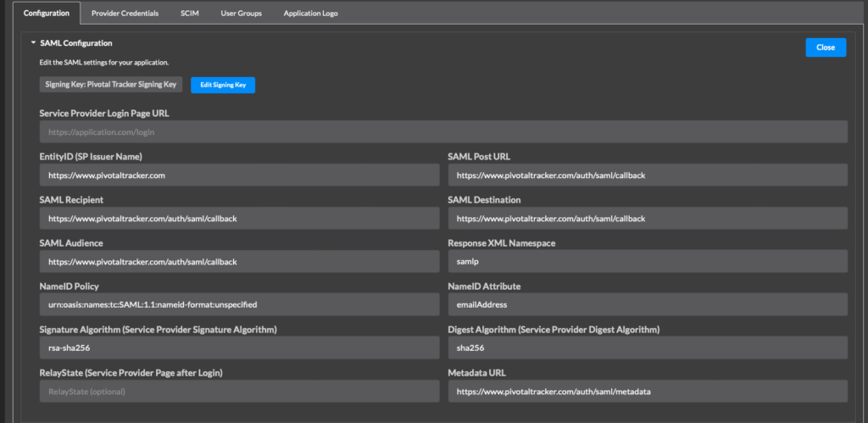Viewport: 868px width, 423px height.
Task: Click the SAML Post URL input
Action: [x=648, y=175]
